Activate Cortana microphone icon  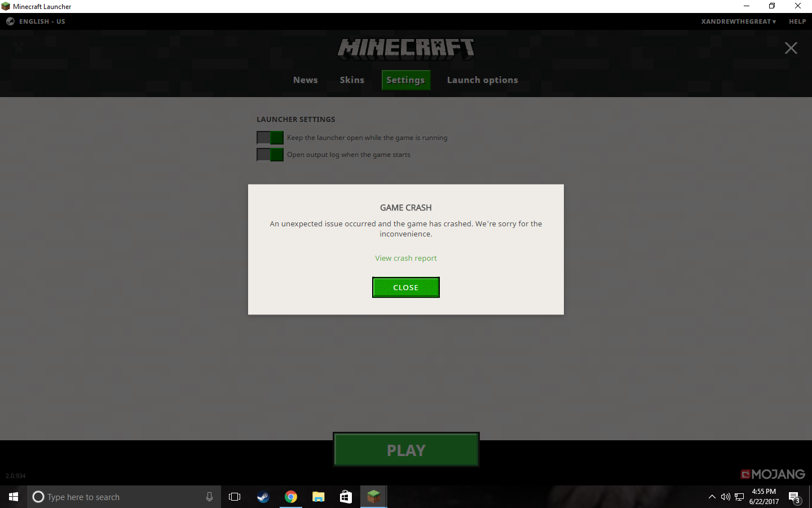pyautogui.click(x=209, y=497)
